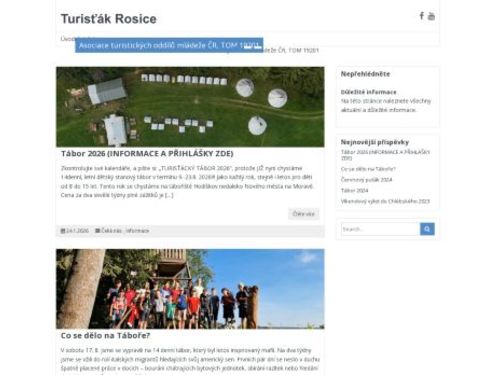This screenshot has height=375, width=500.
Task: Click the calendar icon beside the 24.1.2026 date
Action: 63,231
